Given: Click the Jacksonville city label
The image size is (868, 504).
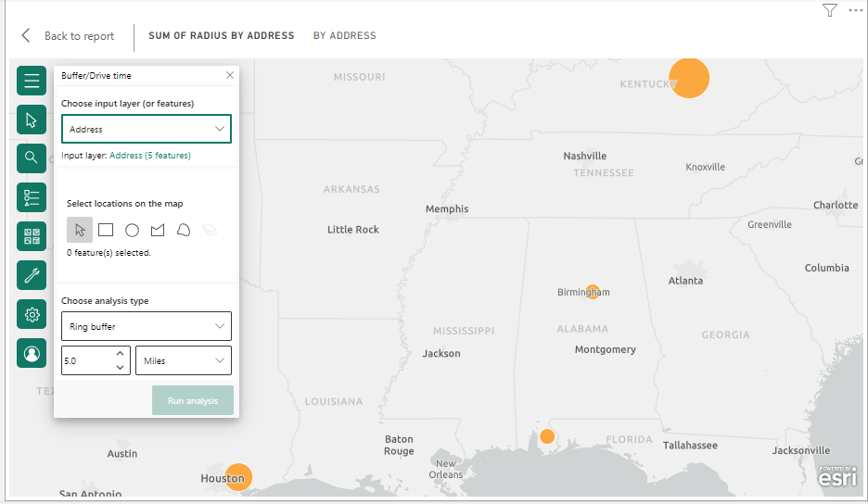Looking at the screenshot, I should (x=801, y=450).
